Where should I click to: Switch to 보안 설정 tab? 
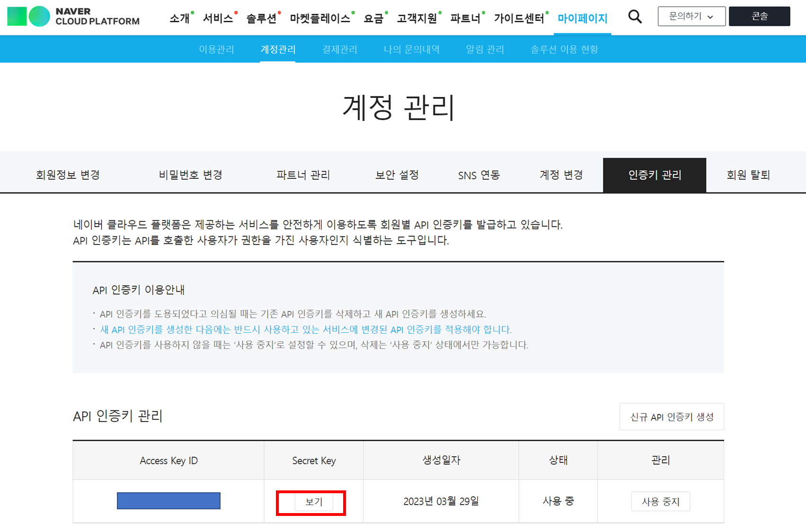point(397,175)
